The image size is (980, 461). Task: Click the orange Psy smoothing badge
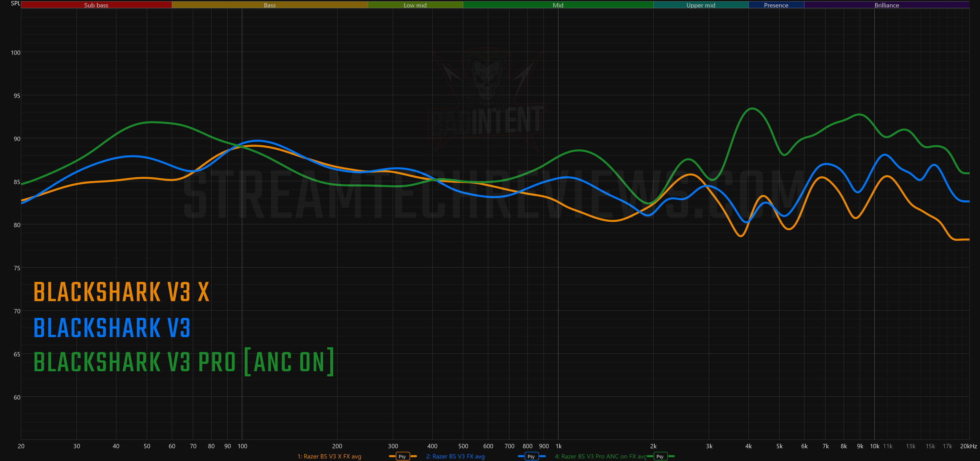(x=402, y=456)
